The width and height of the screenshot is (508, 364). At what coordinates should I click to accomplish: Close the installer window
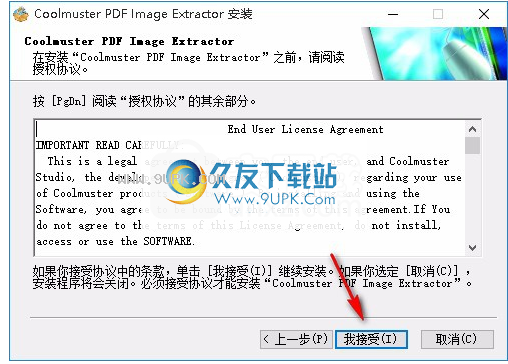tap(484, 14)
